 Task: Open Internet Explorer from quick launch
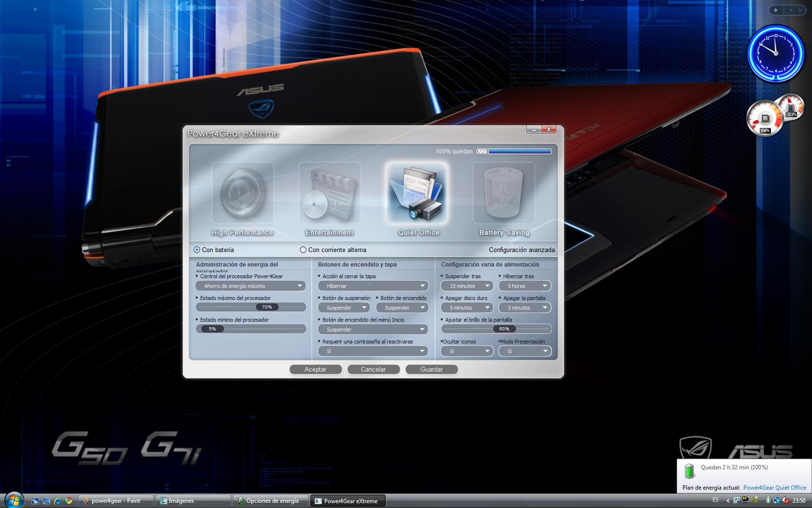point(58,501)
